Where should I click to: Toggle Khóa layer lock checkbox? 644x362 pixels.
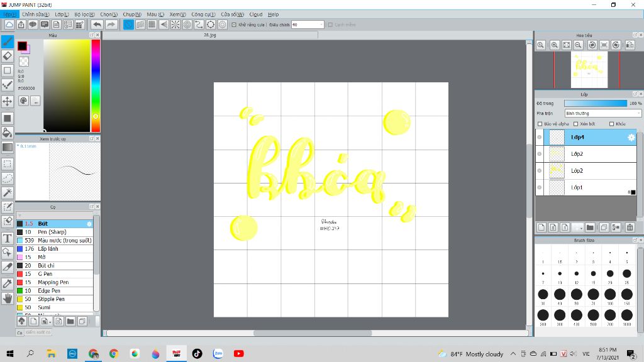(x=611, y=124)
